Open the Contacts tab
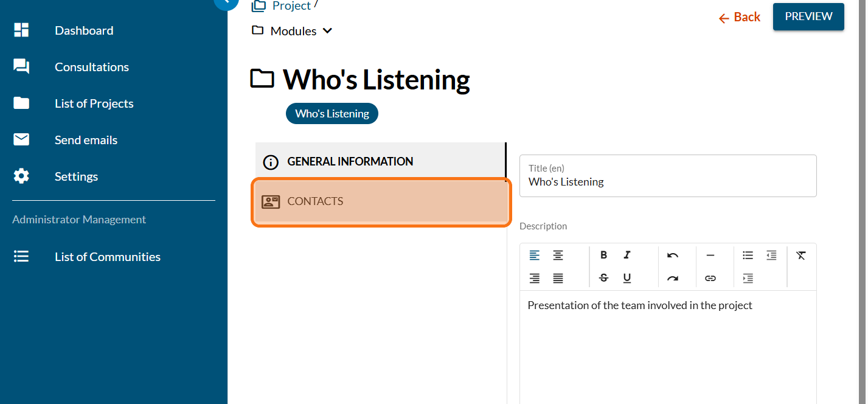 click(x=380, y=201)
